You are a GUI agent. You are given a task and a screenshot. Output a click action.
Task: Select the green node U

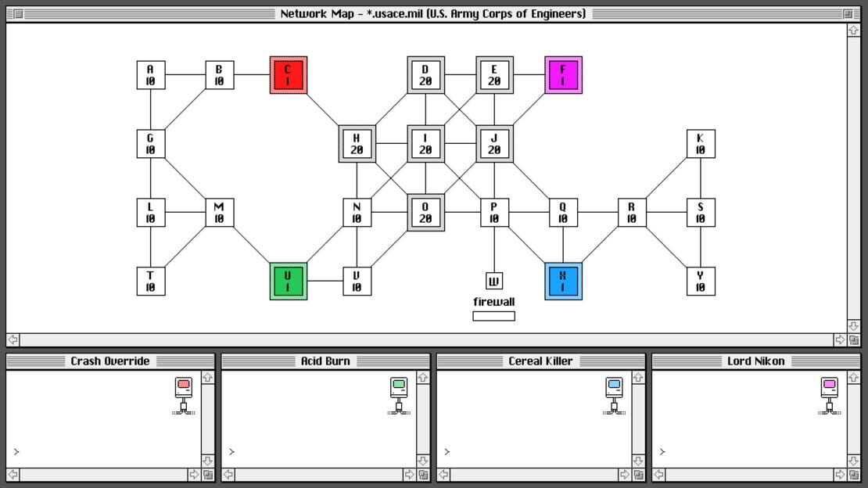[x=288, y=282]
